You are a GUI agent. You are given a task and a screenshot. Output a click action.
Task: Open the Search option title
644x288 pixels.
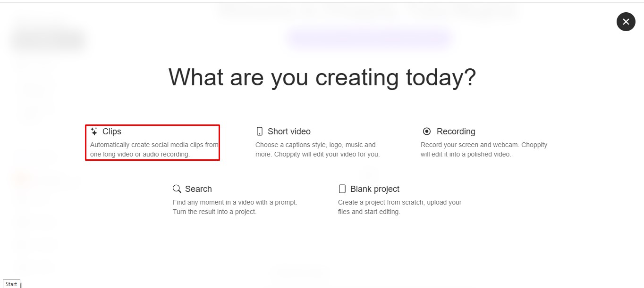point(198,189)
